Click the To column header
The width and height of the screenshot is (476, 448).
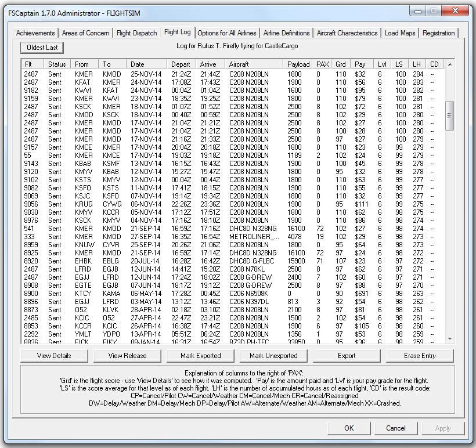(x=112, y=64)
